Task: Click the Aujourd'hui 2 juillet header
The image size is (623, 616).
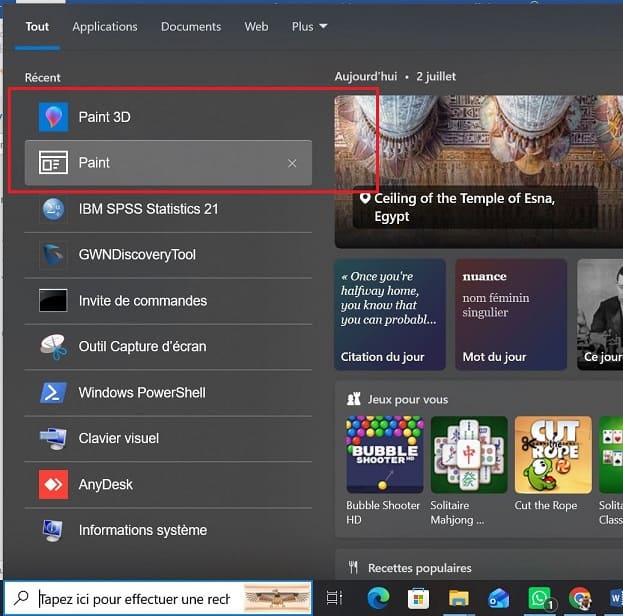Action: click(x=395, y=76)
